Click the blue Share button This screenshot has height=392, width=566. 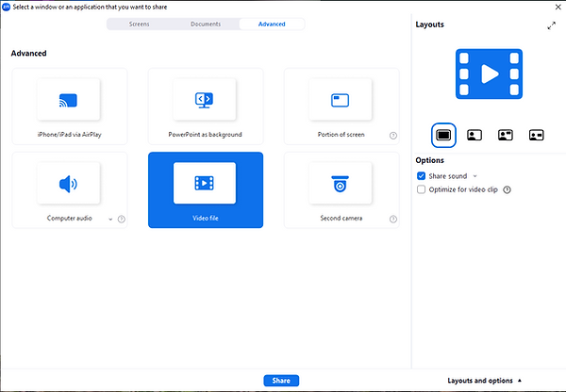click(x=281, y=381)
